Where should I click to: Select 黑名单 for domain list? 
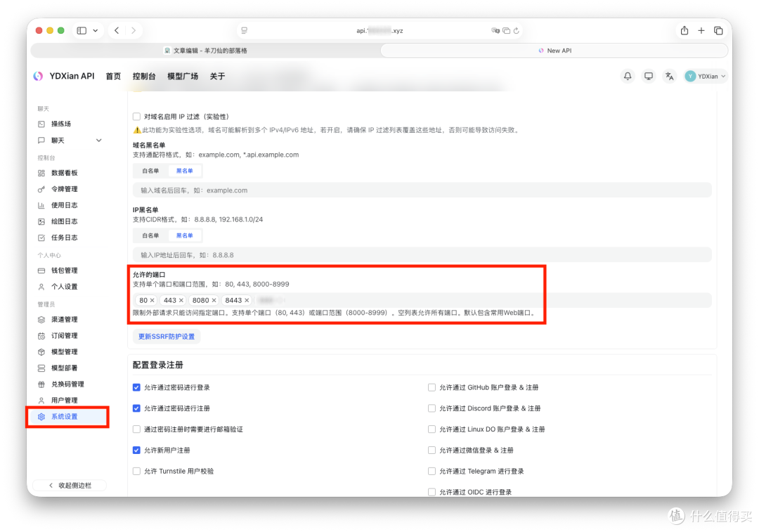(x=184, y=171)
